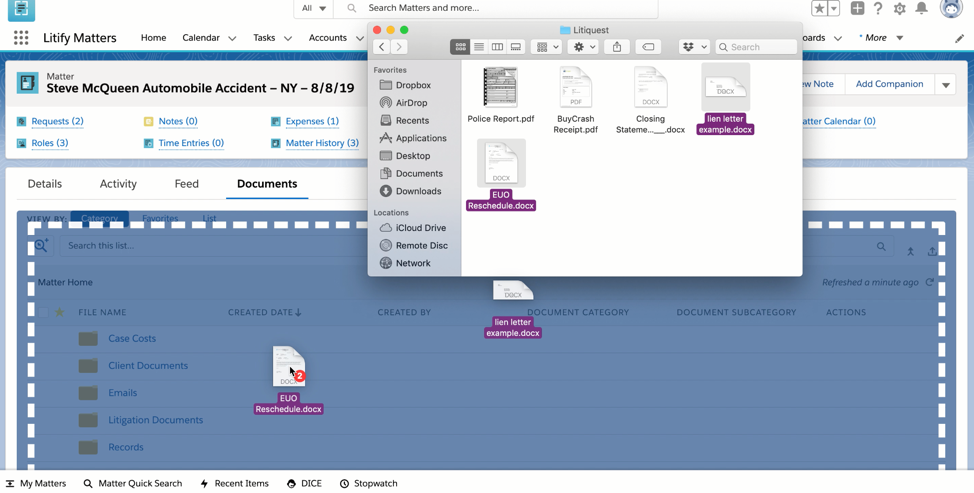This screenshot has width=974, height=493.
Task: Click Finder Edit Tags toolbar icon
Action: click(648, 47)
